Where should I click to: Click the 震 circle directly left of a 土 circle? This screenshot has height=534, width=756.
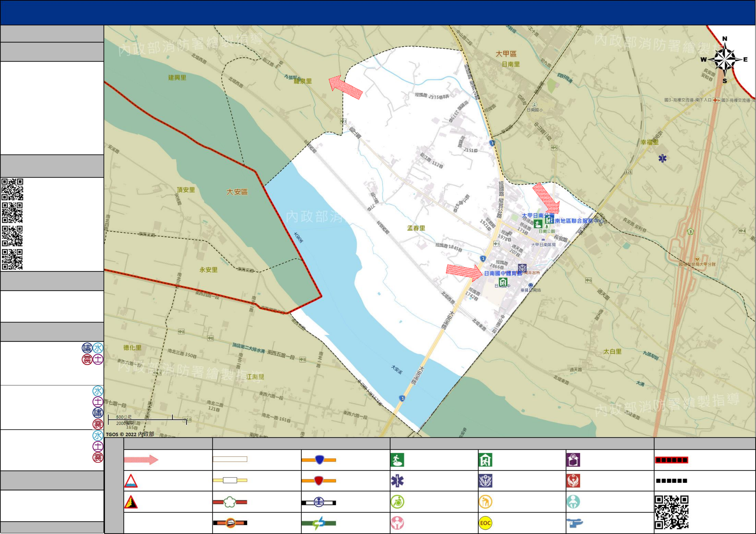click(87, 359)
